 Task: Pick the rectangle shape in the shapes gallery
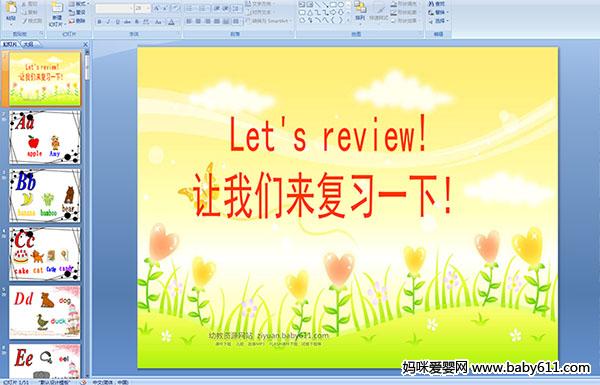tap(334, 4)
